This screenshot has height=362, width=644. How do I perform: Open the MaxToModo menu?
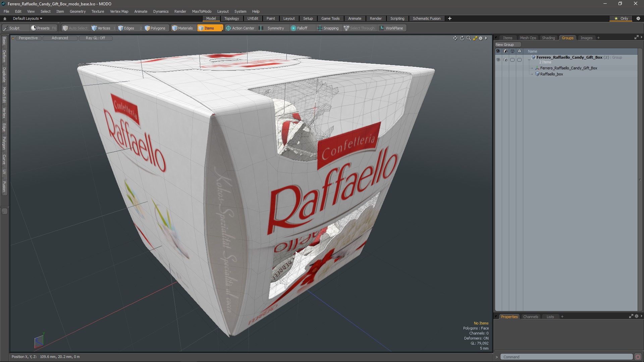202,11
